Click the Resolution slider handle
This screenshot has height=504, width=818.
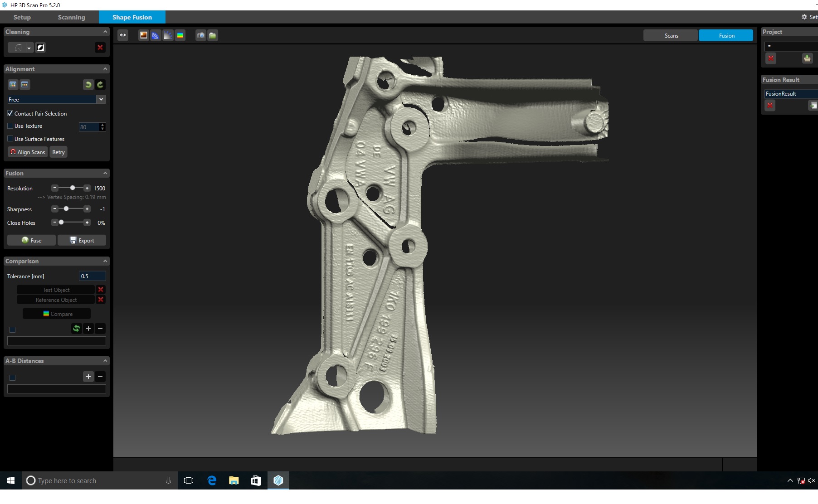tap(73, 188)
